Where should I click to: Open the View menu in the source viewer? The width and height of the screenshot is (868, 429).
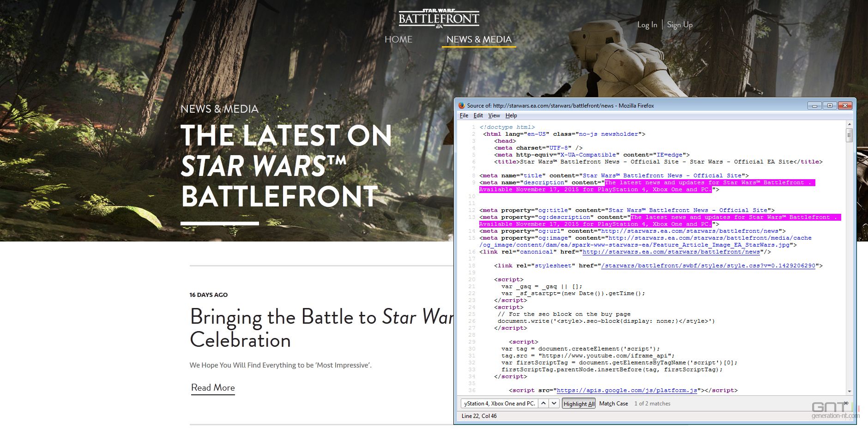coord(494,115)
